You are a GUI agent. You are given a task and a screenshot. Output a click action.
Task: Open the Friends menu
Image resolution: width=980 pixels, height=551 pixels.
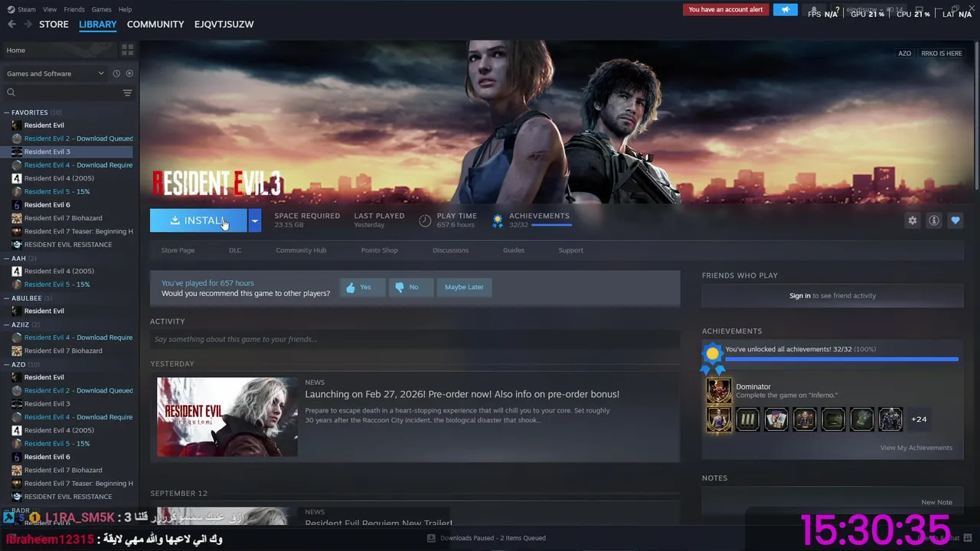(74, 9)
